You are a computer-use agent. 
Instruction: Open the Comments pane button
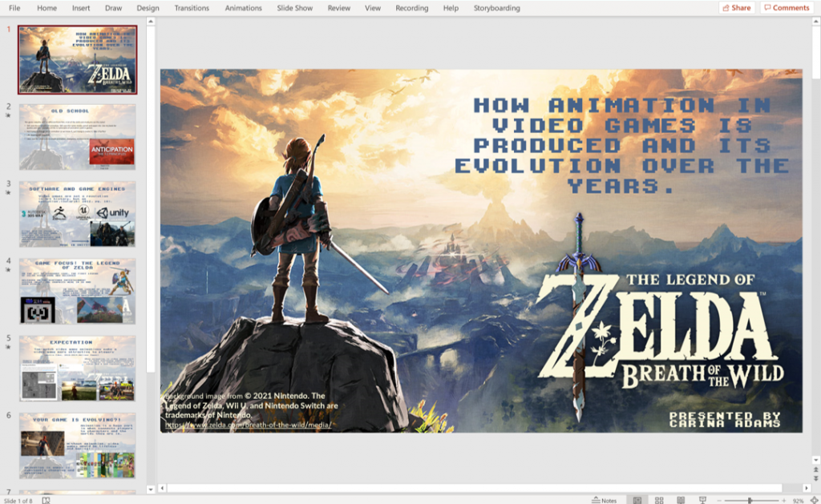[x=787, y=8]
